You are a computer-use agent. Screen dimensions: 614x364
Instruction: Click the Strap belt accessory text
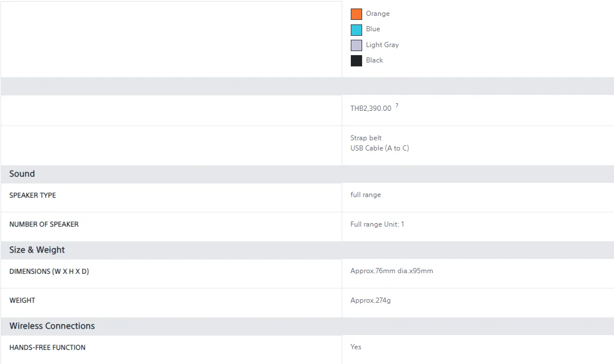click(366, 138)
